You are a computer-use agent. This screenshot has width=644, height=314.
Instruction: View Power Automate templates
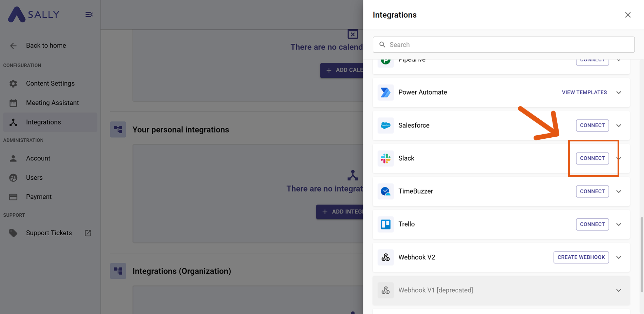[x=584, y=93]
